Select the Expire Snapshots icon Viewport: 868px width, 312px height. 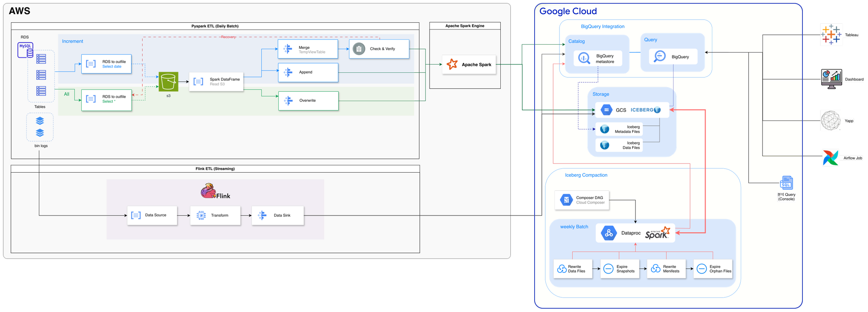[608, 269]
